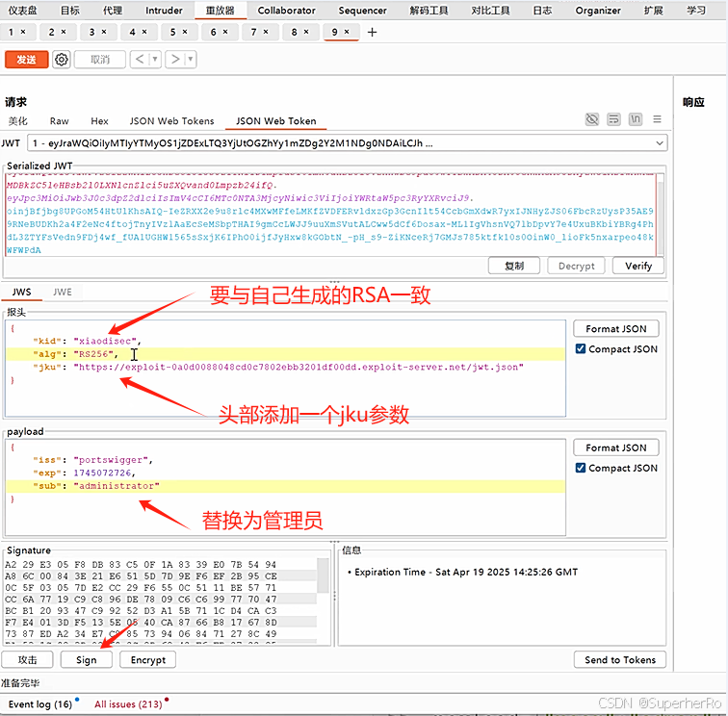Close Repeater tab 1
Image resolution: width=728 pixels, height=716 pixels.
click(x=23, y=32)
